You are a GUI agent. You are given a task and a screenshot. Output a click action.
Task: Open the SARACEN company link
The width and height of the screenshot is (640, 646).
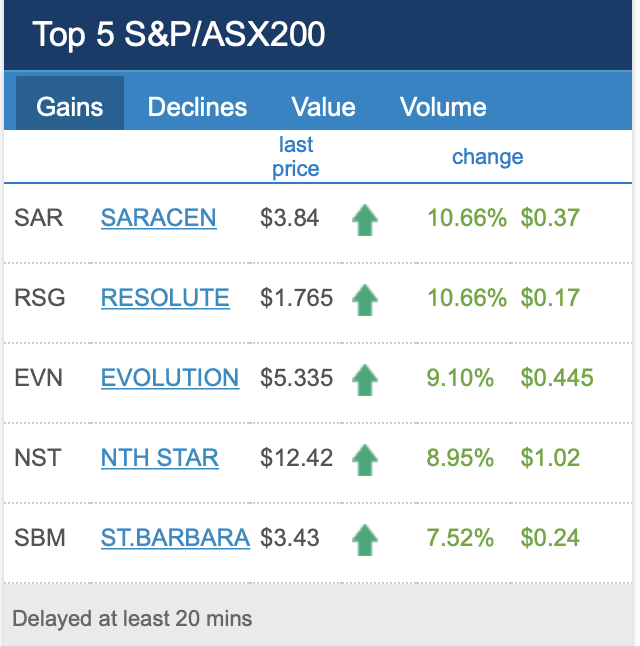pyautogui.click(x=158, y=218)
